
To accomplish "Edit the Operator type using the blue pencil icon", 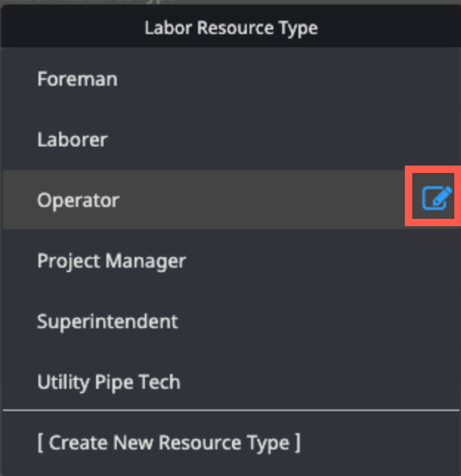I will (437, 198).
